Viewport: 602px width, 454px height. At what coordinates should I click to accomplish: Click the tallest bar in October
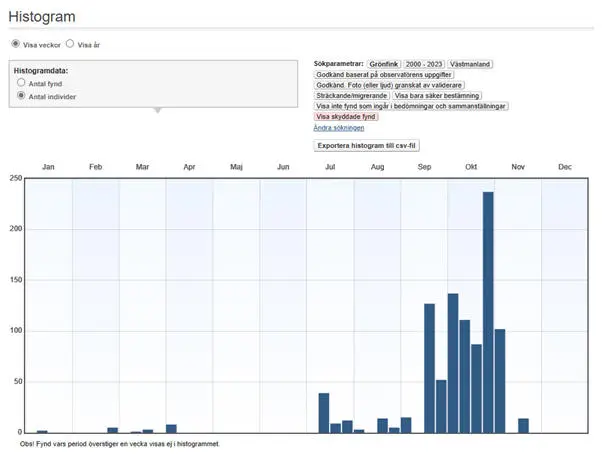coord(488,312)
